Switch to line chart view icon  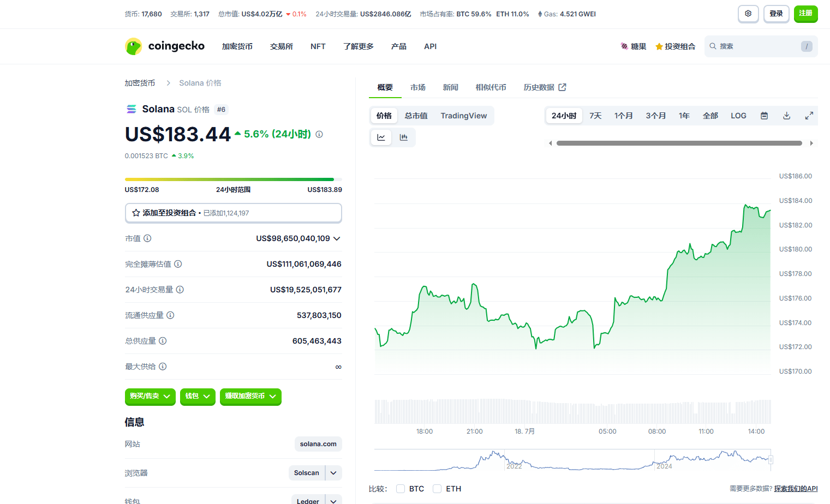pyautogui.click(x=381, y=137)
